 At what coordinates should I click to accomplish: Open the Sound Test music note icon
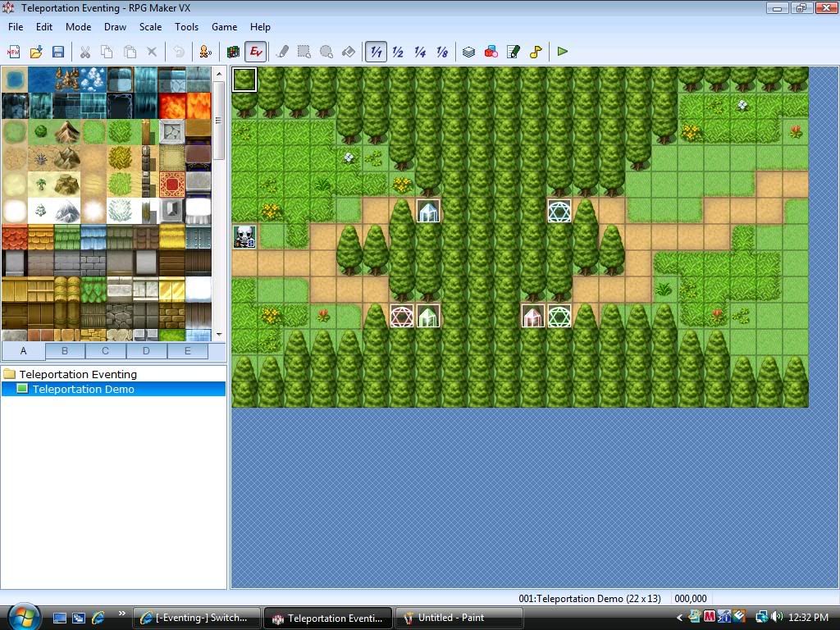click(536, 52)
